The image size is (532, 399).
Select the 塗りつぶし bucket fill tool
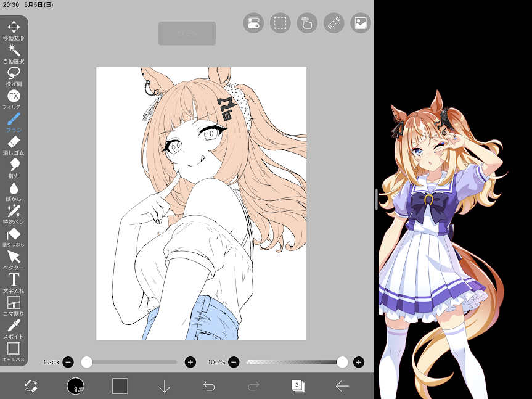pyautogui.click(x=14, y=237)
